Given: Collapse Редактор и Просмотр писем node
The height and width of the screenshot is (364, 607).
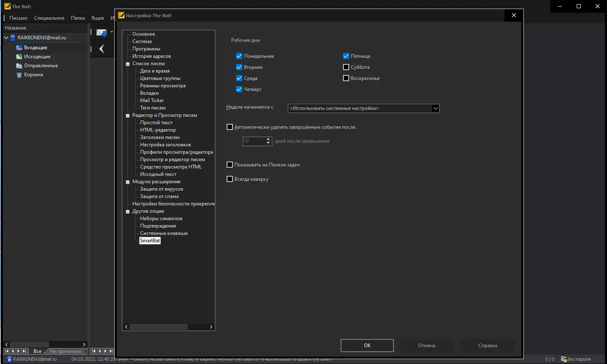Looking at the screenshot, I should click(x=127, y=116).
